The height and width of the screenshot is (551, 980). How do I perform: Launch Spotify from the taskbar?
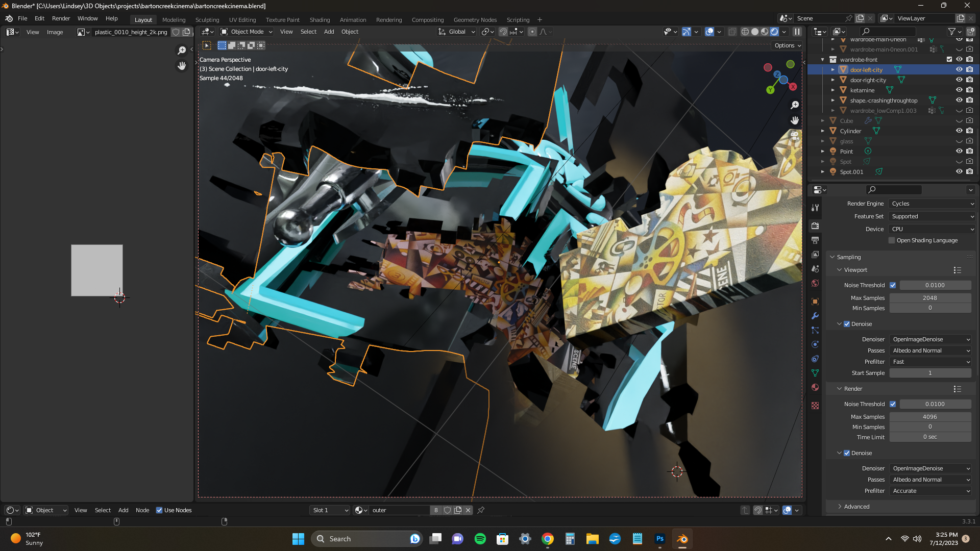coord(480,539)
